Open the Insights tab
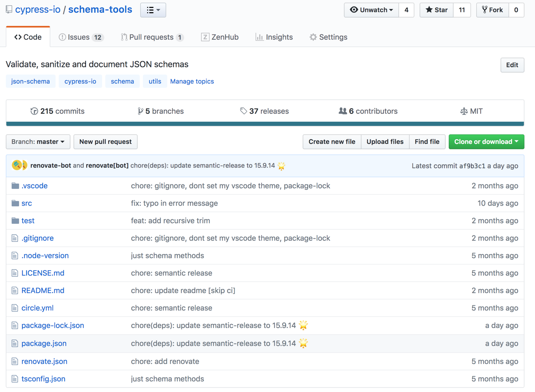535x392 pixels. click(274, 37)
